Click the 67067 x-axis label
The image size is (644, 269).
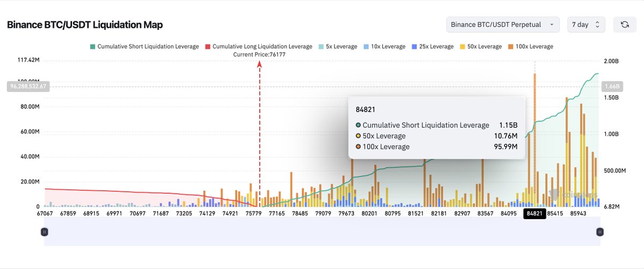coord(45,213)
